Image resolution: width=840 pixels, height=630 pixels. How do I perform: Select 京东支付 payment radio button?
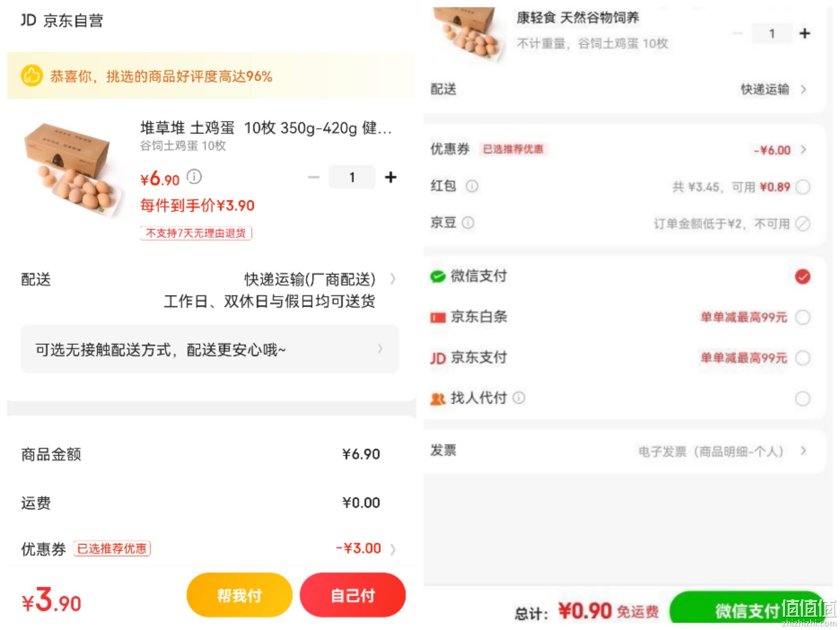pyautogui.click(x=803, y=358)
